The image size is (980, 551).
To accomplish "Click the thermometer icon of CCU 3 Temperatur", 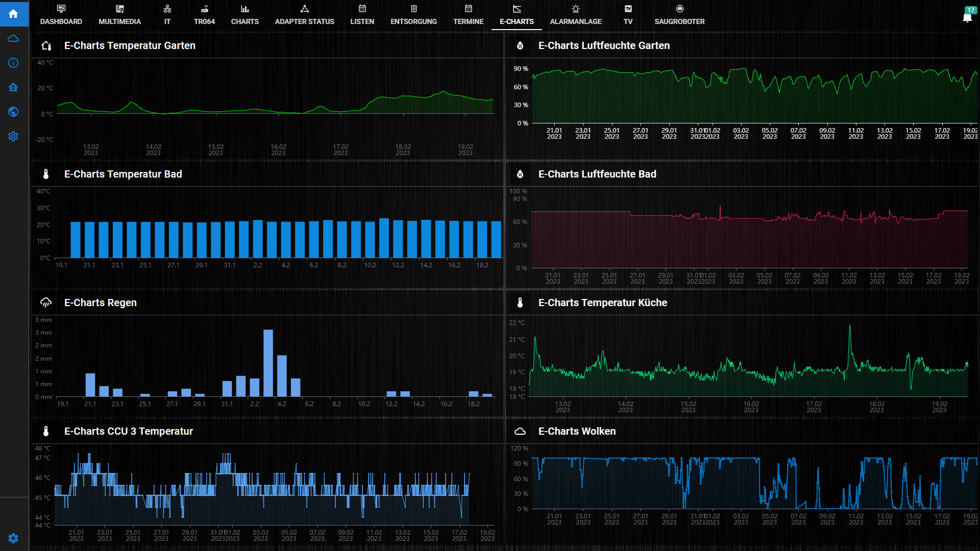I will pyautogui.click(x=46, y=431).
